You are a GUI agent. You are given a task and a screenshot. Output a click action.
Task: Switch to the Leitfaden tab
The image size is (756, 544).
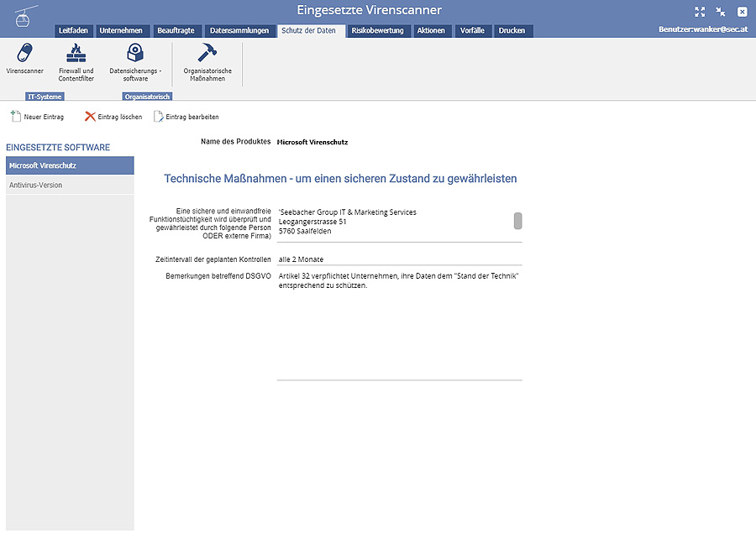click(x=73, y=30)
